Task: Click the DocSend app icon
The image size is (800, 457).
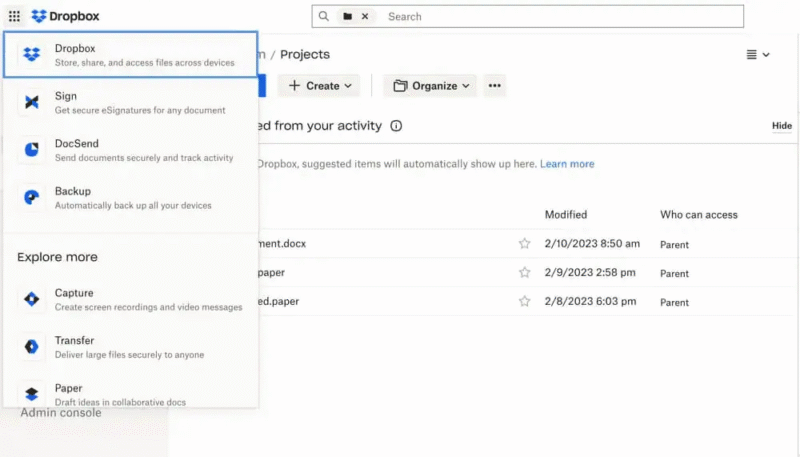Action: [x=32, y=149]
